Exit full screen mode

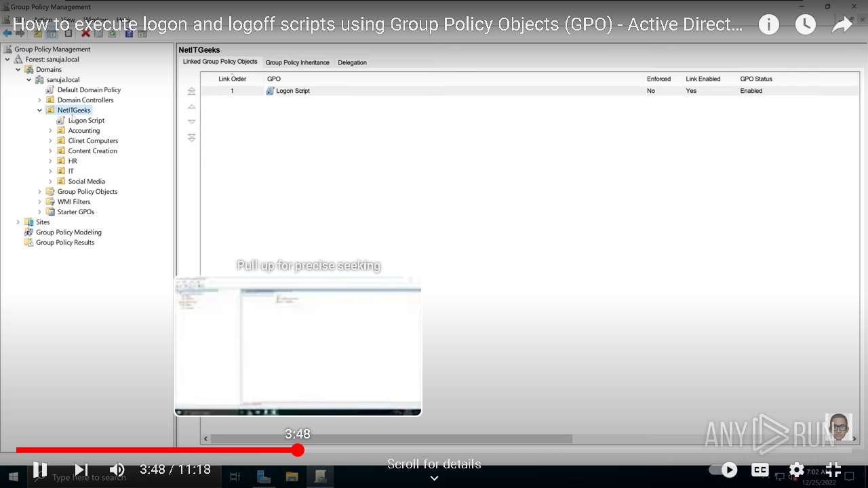[833, 469]
